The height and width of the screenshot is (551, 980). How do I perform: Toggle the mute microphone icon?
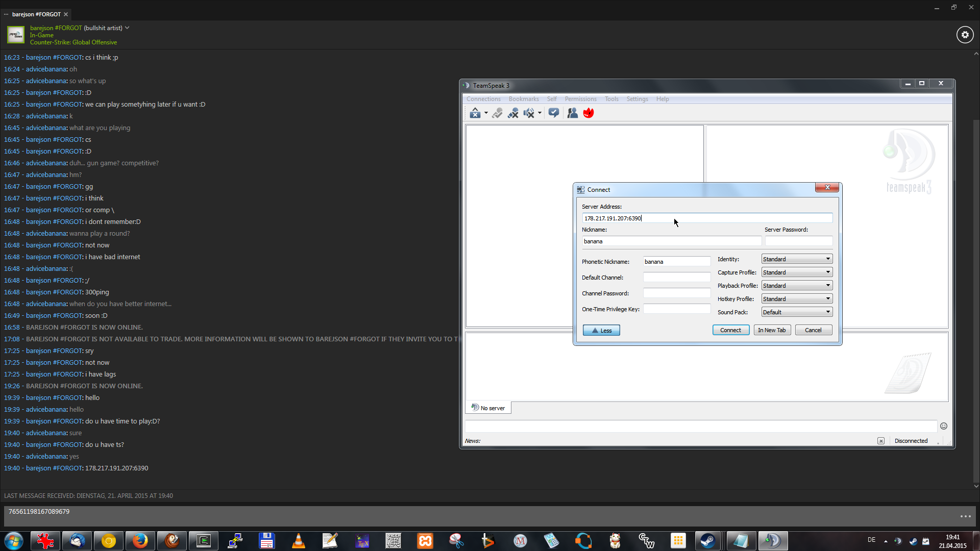(513, 113)
